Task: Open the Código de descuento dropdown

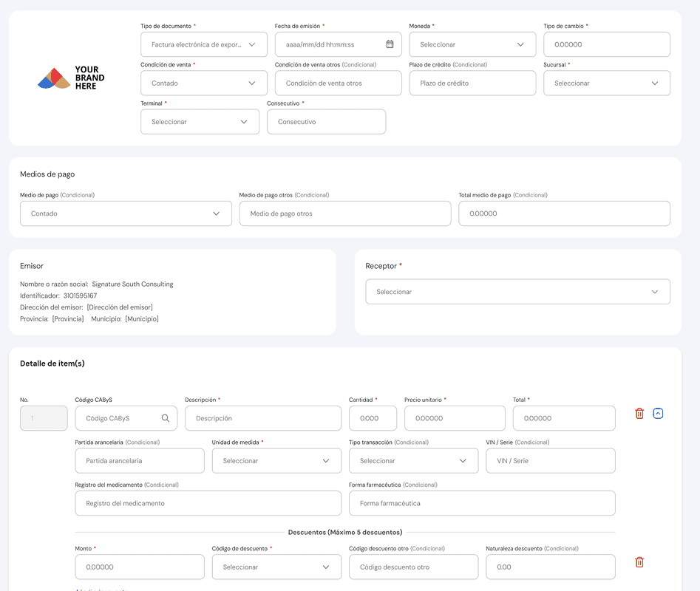Action: 276,567
